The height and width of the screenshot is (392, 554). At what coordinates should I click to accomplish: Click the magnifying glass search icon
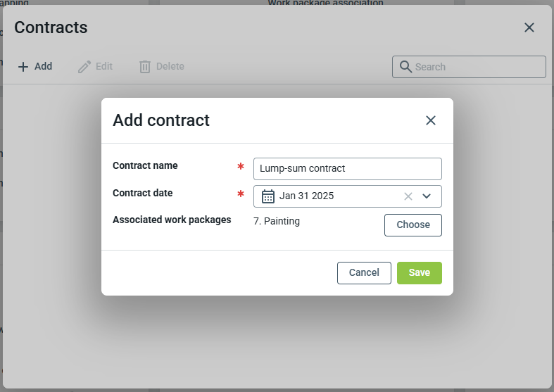(x=405, y=67)
